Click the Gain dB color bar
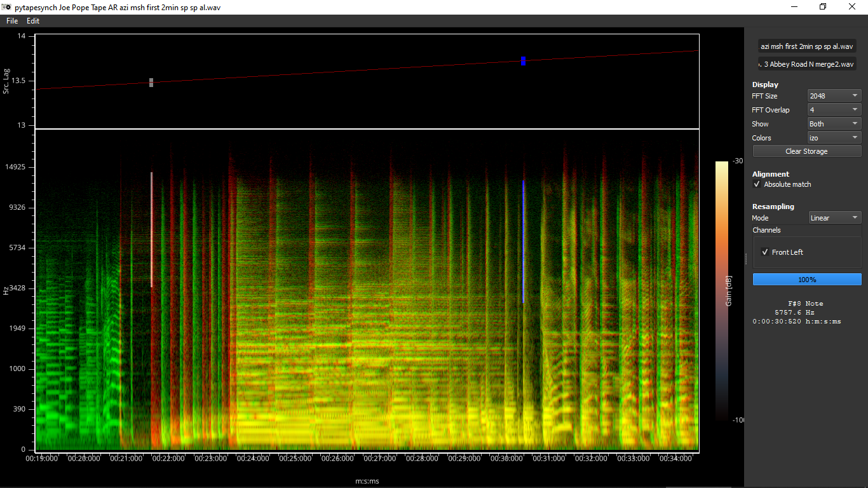 click(722, 290)
